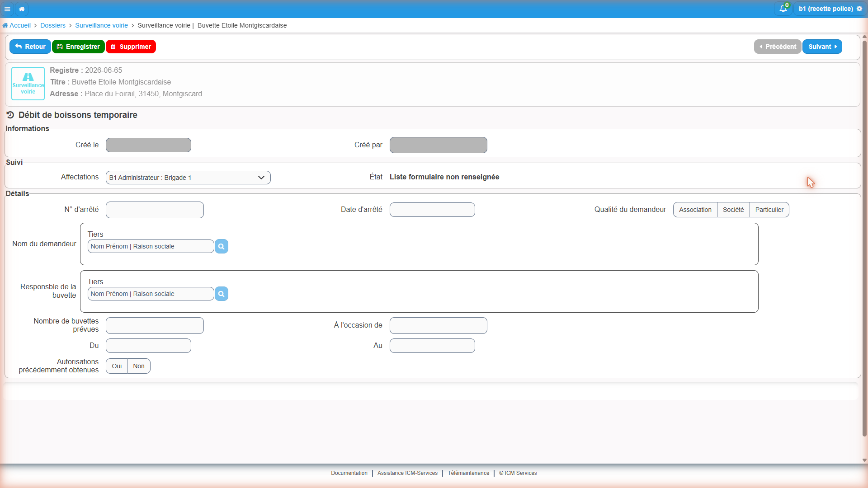The width and height of the screenshot is (868, 488).
Task: Click the © ICM Services footer link
Action: [518, 473]
